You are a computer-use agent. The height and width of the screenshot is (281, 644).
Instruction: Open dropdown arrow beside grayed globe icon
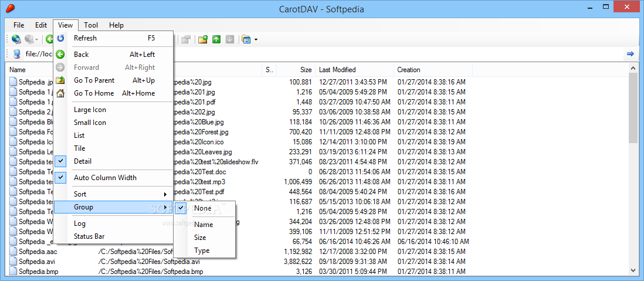click(37, 40)
